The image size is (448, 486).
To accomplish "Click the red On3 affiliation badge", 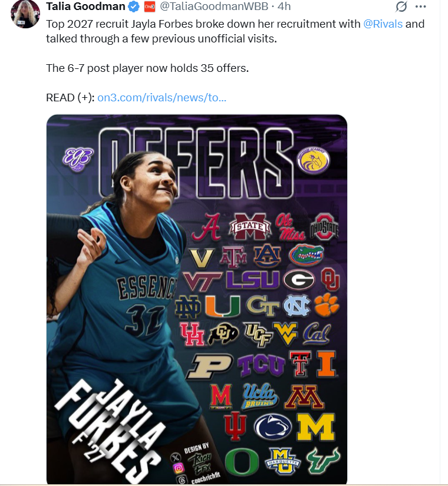I will pyautogui.click(x=149, y=7).
